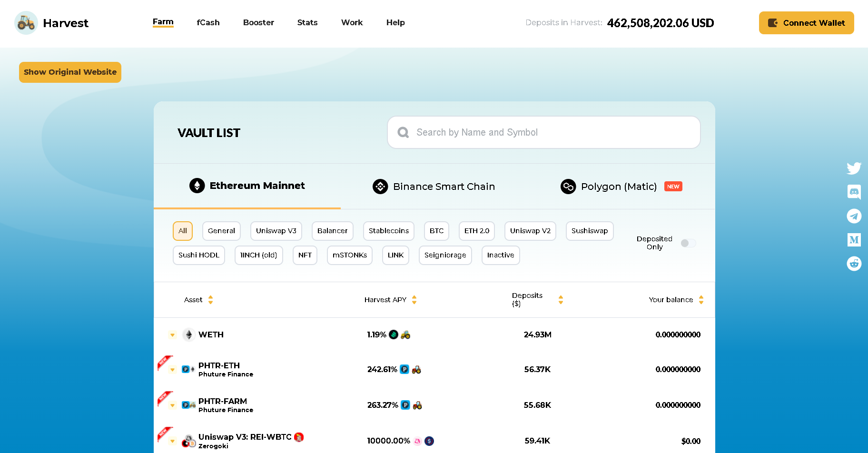The height and width of the screenshot is (453, 868).
Task: Open the Discord social link icon
Action: coord(854,192)
